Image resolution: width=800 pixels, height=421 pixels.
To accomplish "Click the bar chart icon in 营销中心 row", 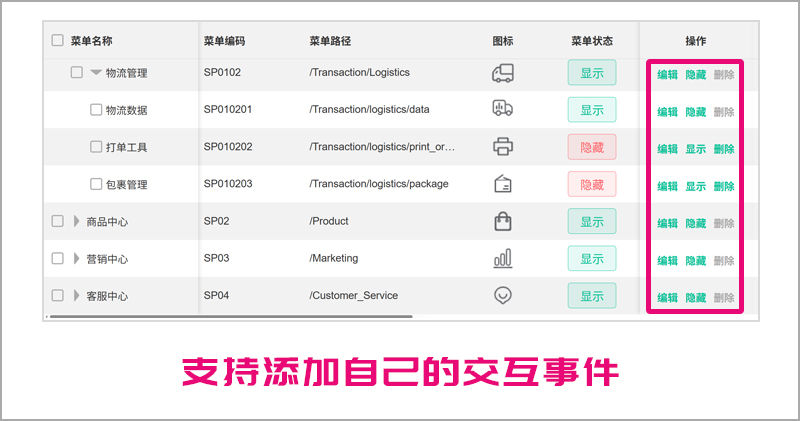I will [x=503, y=259].
